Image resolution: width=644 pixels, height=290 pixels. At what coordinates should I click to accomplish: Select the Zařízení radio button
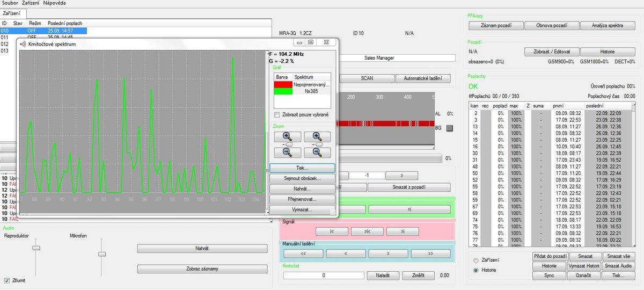[x=475, y=260]
